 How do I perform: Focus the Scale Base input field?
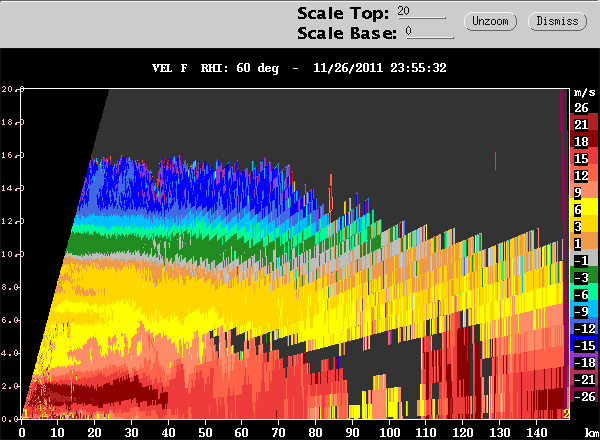(x=429, y=32)
